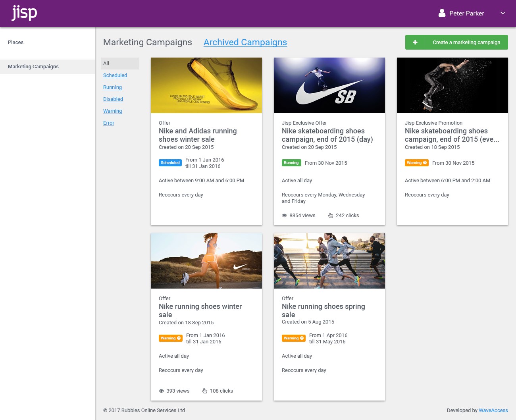Click the jisp logo in header
516x420 pixels.
click(24, 13)
